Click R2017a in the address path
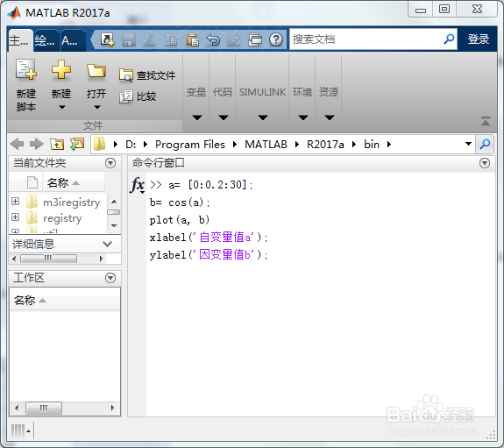Screen dimensions: 504x448 click(x=325, y=145)
